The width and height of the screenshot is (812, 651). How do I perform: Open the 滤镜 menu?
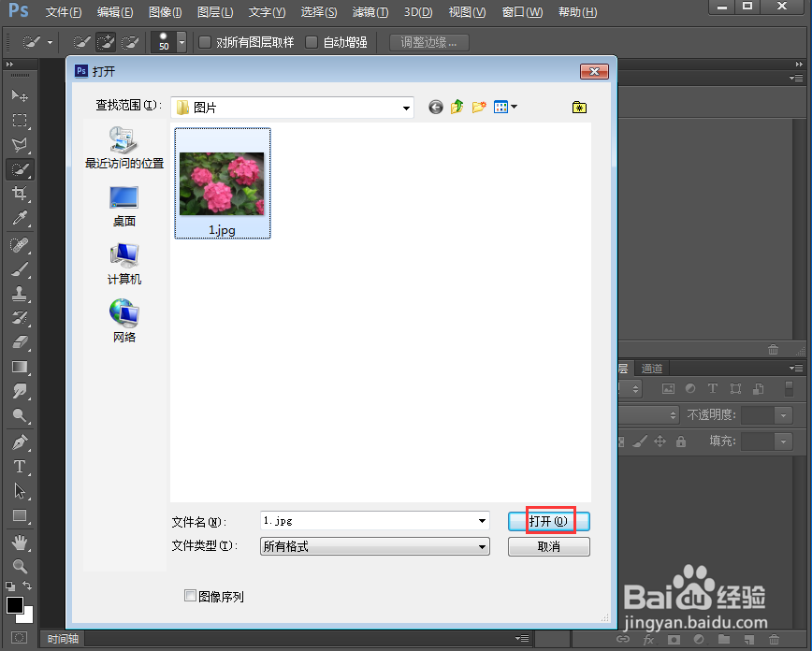(x=370, y=11)
